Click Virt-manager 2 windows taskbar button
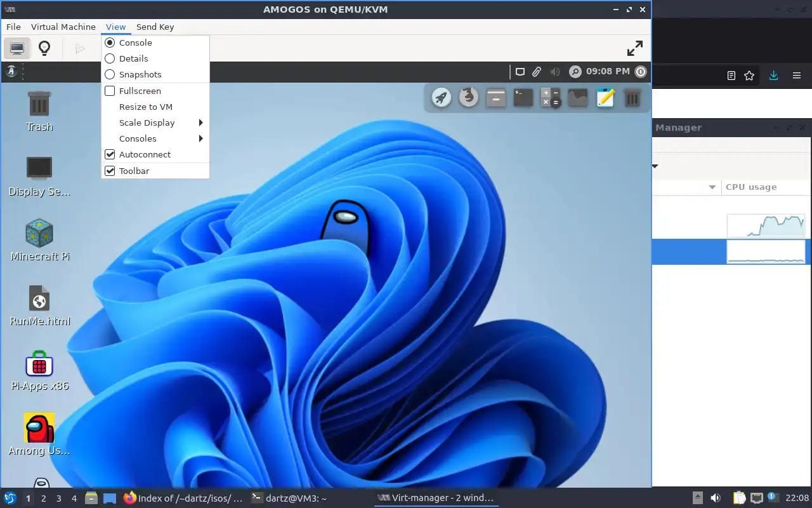The image size is (812, 508). (x=436, y=498)
